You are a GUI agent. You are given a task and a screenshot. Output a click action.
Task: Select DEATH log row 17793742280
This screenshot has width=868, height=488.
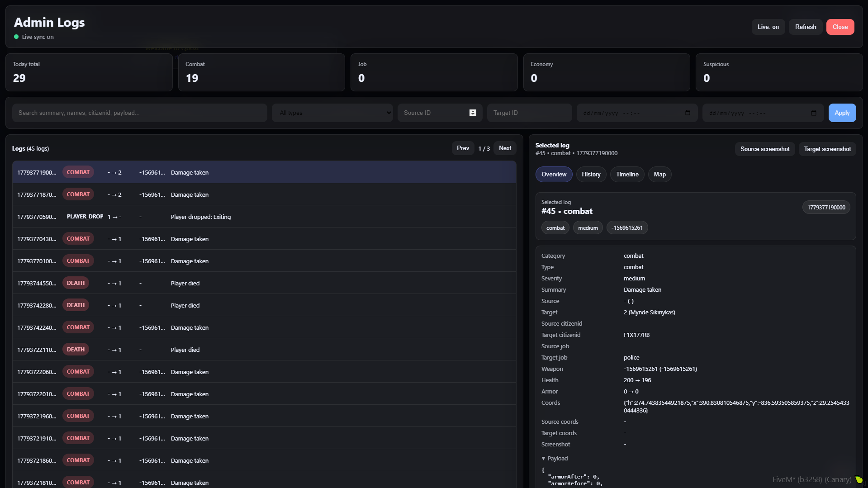[264, 305]
